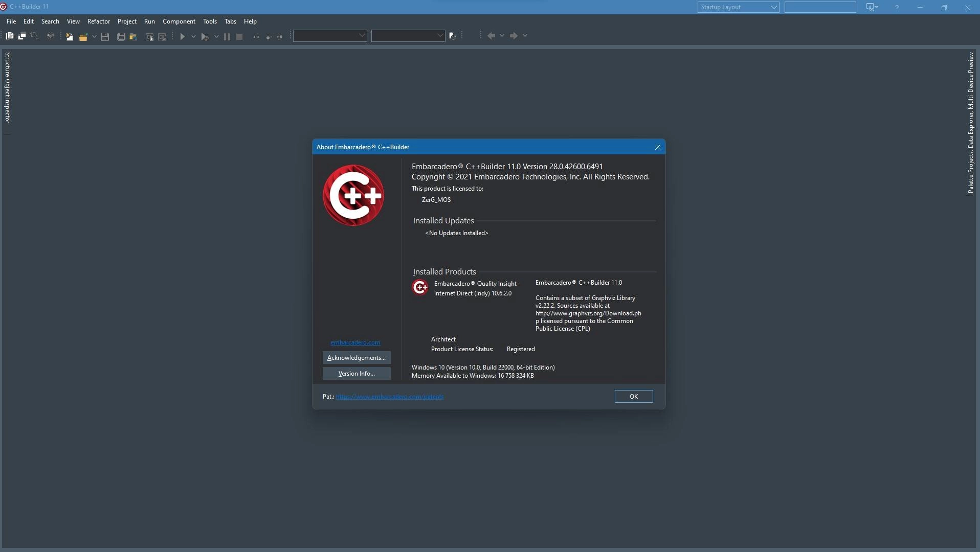Click OK in the About dialog
The width and height of the screenshot is (980, 552).
(x=634, y=397)
